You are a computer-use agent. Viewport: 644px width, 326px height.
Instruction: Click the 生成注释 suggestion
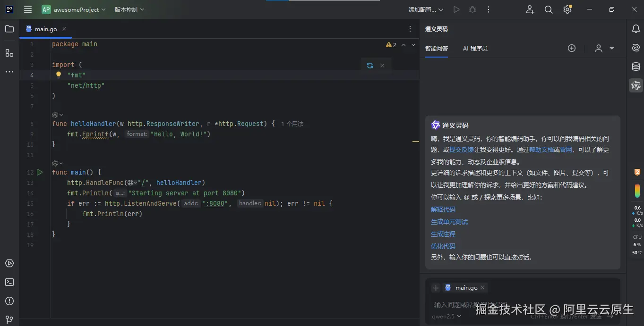443,234
